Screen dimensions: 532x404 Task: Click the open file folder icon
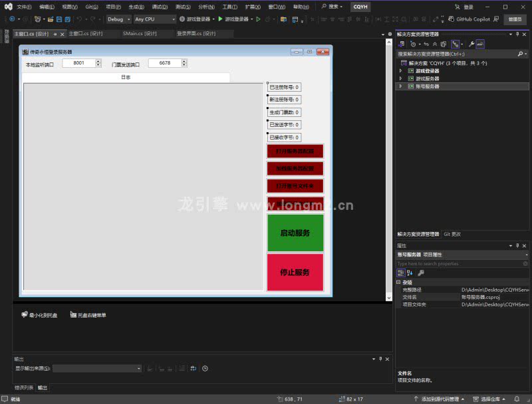(51, 19)
